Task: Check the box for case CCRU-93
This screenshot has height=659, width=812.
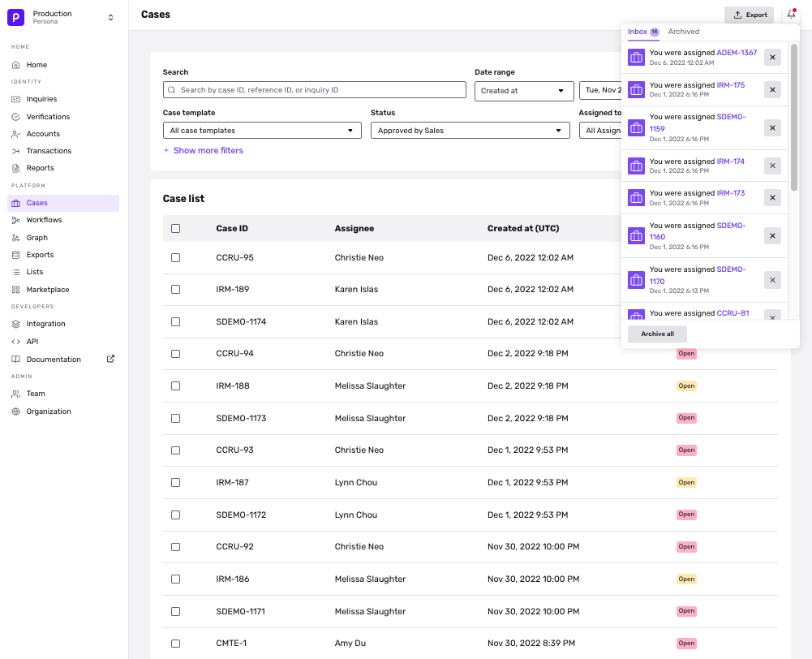Action: 175,450
